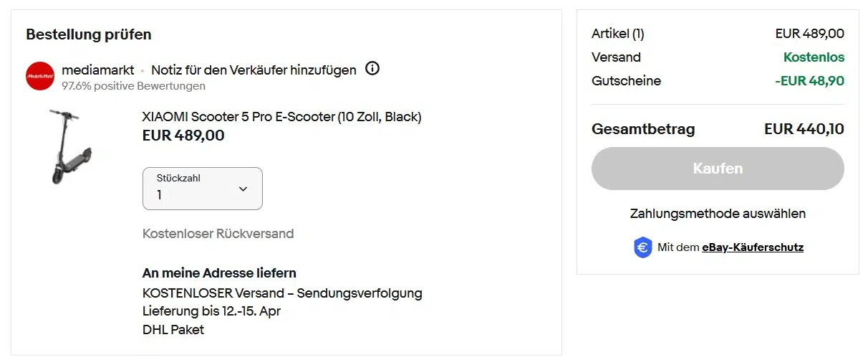Select the Gutscheine discount amount -EUR 48,90
Screen dimensions: 868x360
tap(809, 81)
